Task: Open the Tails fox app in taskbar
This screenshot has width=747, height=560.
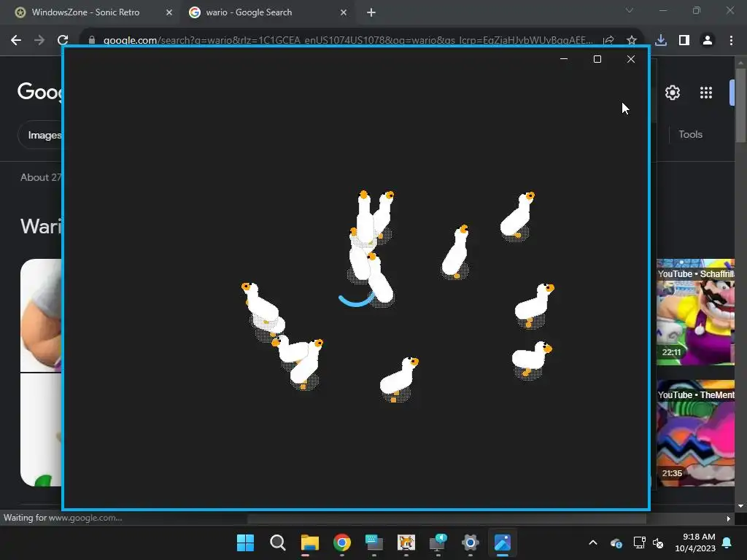Action: [406, 542]
